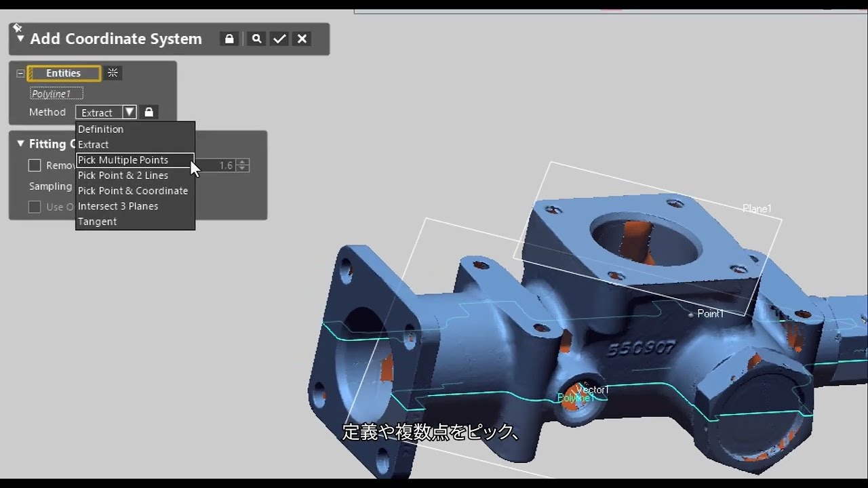Viewport: 868px width, 488px height.
Task: Select the Plane1 label in the viewport
Action: 757,209
